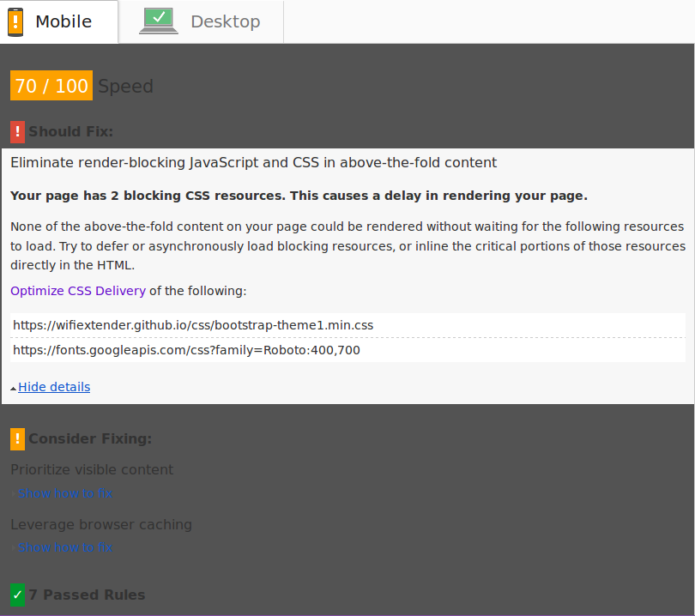The image size is (695, 616).
Task: Click the Prioritize visible content rule title
Action: pyautogui.click(x=92, y=469)
